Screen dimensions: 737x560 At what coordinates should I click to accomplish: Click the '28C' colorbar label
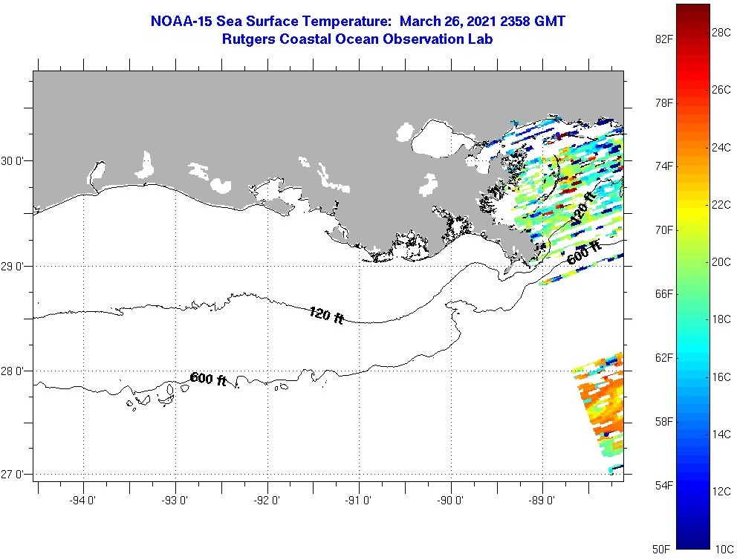(721, 33)
